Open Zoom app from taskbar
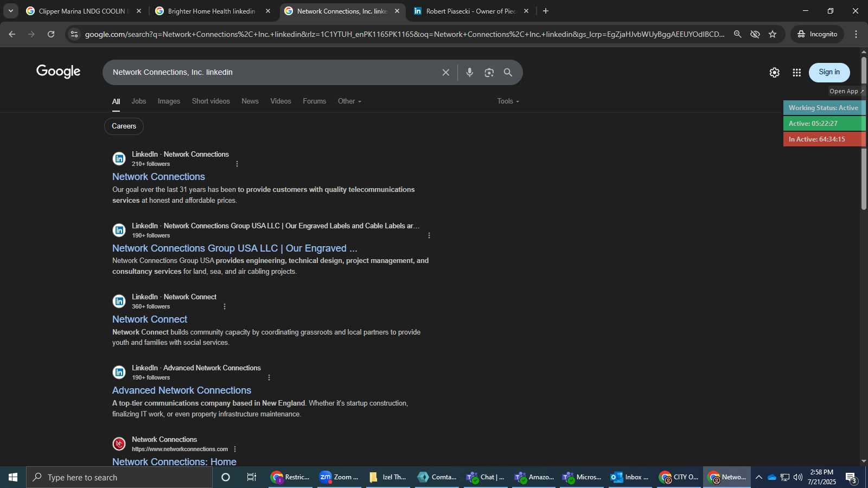The height and width of the screenshot is (488, 868). 339,478
